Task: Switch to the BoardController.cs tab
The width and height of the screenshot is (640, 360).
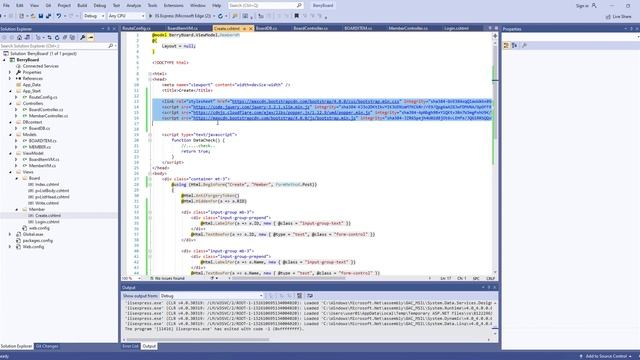Action: (x=311, y=29)
